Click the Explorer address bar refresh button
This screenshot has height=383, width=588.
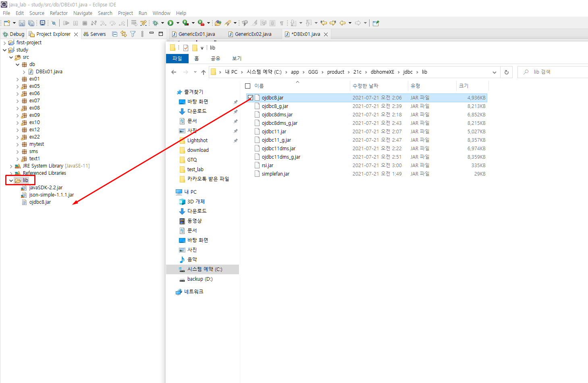pos(507,72)
